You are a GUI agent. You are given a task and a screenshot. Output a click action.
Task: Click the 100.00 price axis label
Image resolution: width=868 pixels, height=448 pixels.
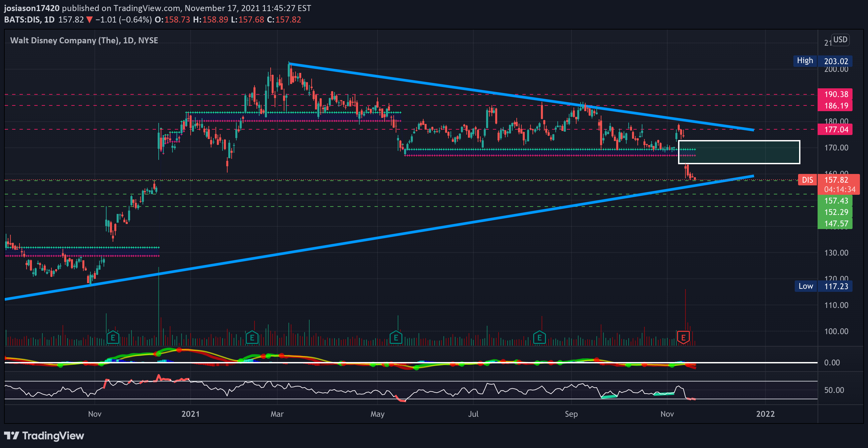coord(836,331)
